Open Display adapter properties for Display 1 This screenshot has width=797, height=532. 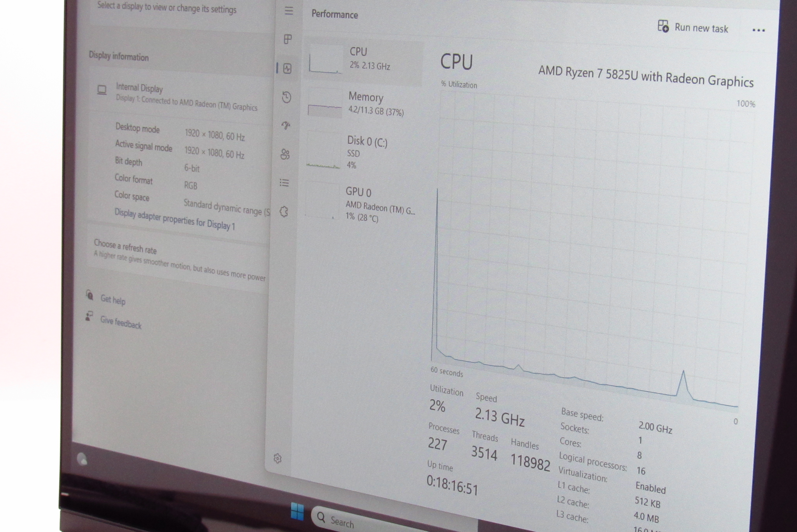pos(175,219)
